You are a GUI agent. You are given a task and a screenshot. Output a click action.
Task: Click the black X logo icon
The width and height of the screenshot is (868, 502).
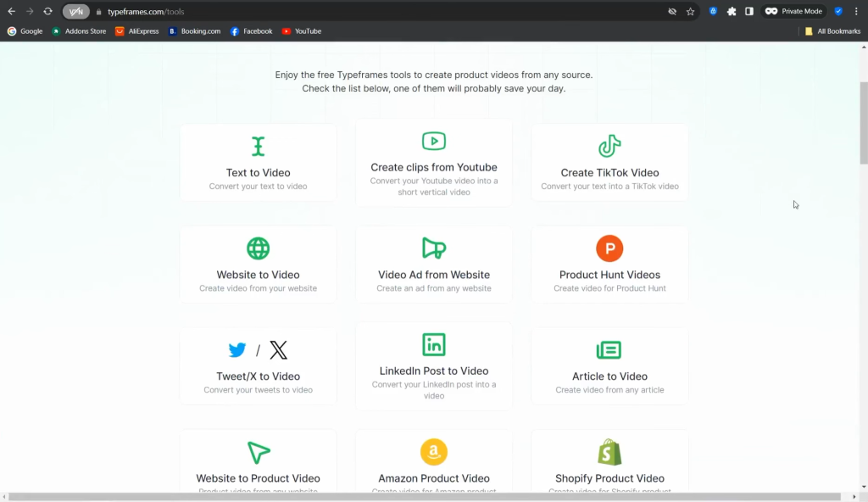point(278,350)
